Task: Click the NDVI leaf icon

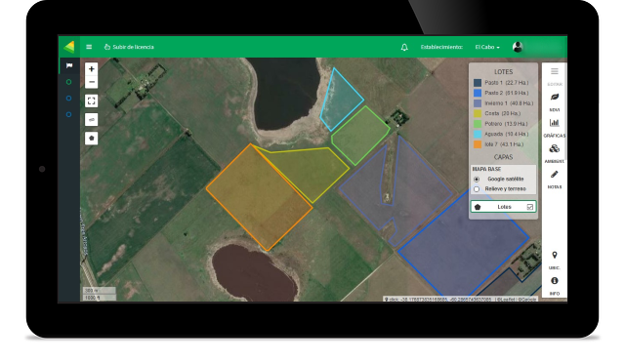Action: (x=554, y=98)
